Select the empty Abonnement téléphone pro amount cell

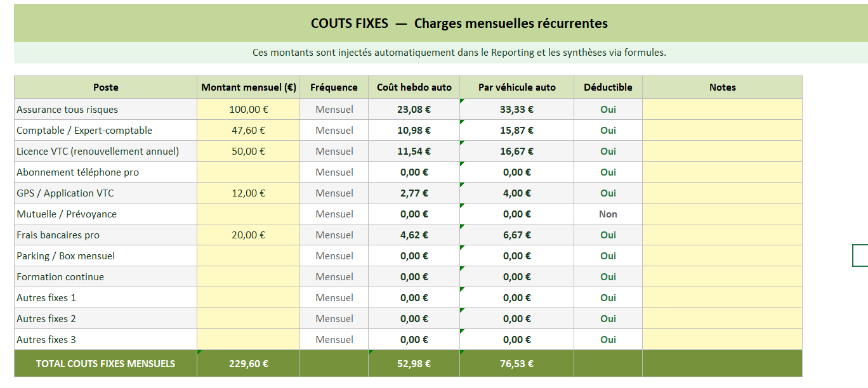pyautogui.click(x=249, y=172)
